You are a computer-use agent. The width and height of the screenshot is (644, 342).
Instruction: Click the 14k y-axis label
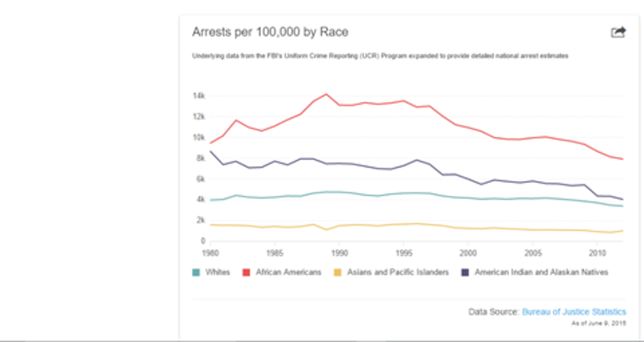point(198,96)
